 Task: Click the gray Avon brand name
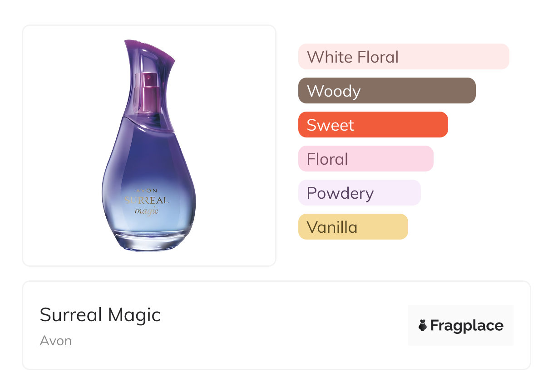56,341
